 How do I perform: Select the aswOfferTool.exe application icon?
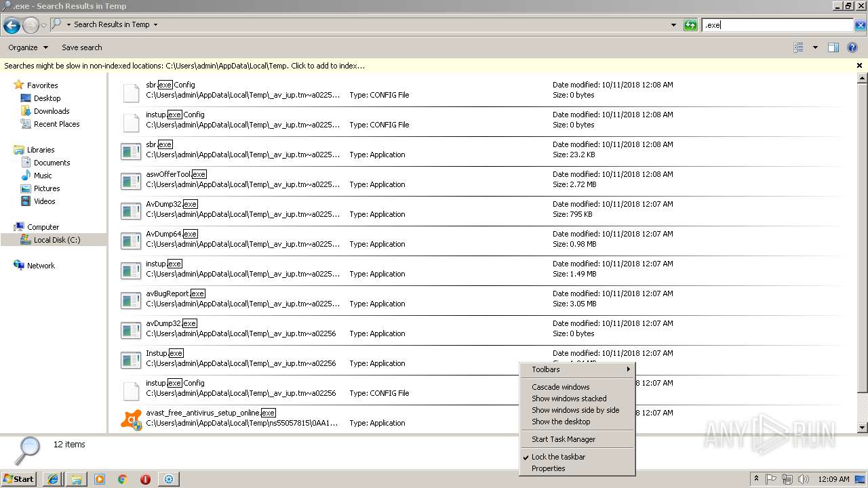(131, 182)
